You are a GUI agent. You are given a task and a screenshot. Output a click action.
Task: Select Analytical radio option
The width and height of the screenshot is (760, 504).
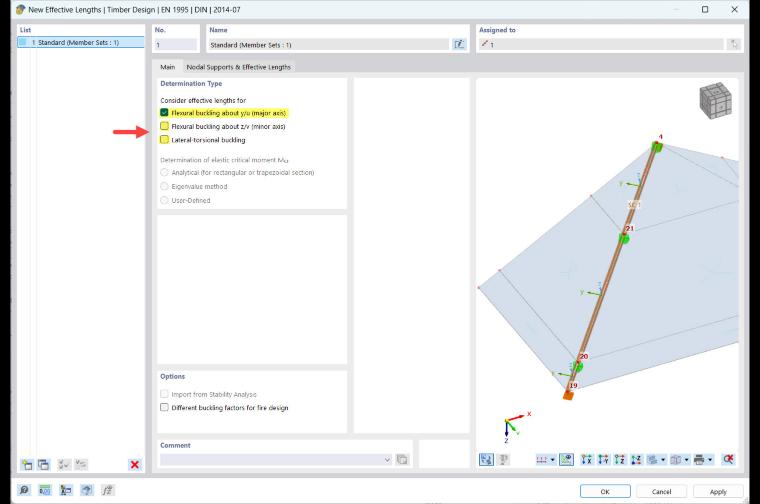[x=164, y=173]
